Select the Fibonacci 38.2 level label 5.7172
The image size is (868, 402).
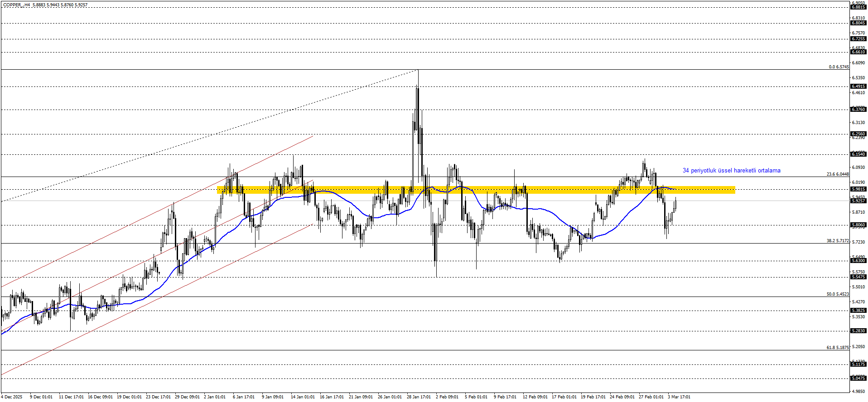[837, 241]
